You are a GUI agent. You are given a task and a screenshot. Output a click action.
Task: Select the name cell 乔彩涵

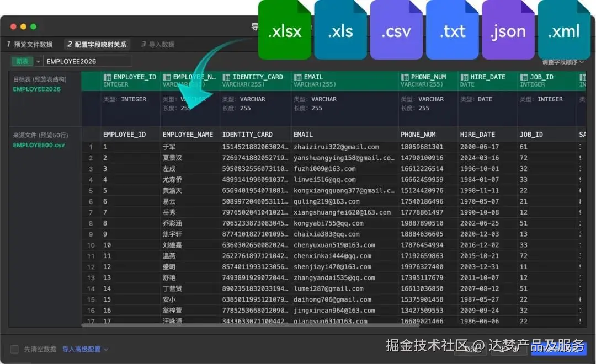172,223
